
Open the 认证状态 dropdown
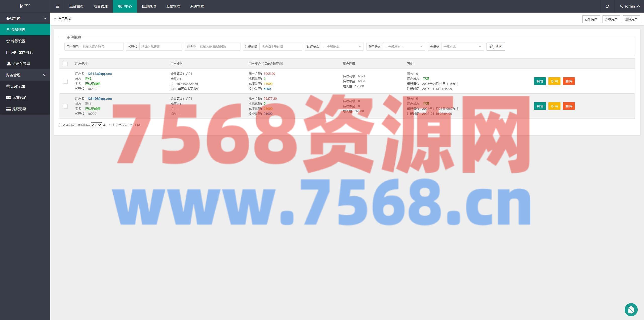[342, 47]
